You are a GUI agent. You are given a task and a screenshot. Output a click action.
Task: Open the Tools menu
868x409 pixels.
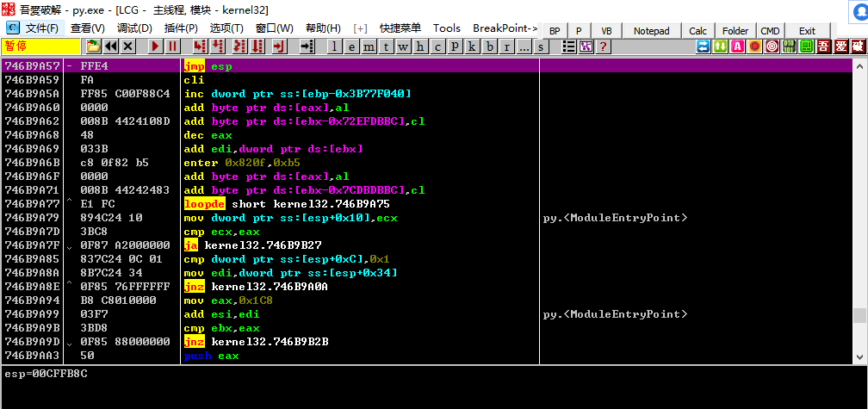click(447, 28)
